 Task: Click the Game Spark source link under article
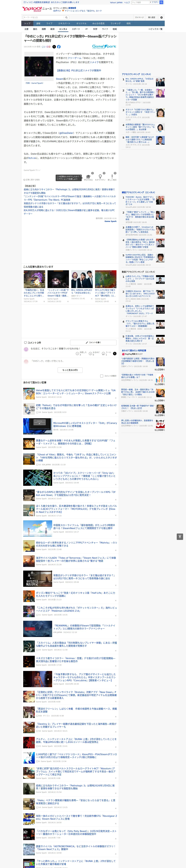point(110,221)
